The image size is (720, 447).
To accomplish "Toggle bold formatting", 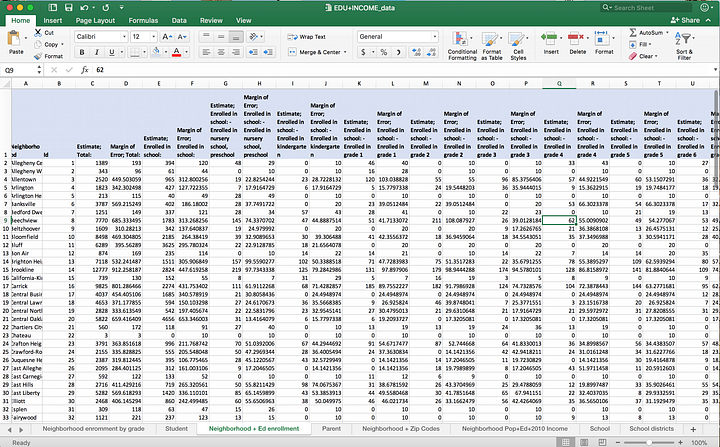I will coord(82,52).
